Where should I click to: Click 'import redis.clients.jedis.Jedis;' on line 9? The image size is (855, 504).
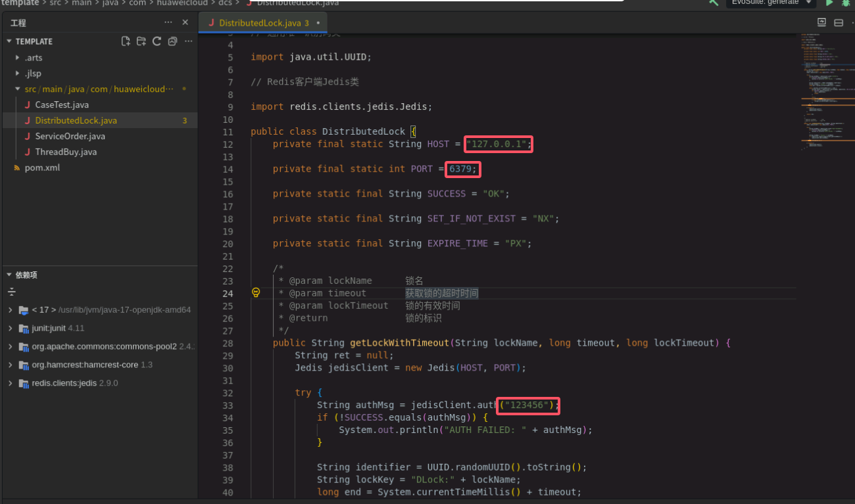pyautogui.click(x=341, y=106)
